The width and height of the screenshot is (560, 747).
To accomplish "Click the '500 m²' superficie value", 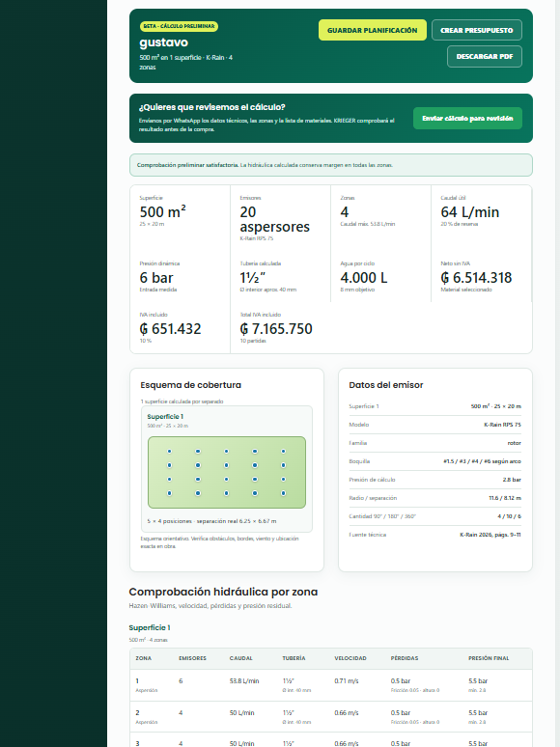I will [x=162, y=212].
